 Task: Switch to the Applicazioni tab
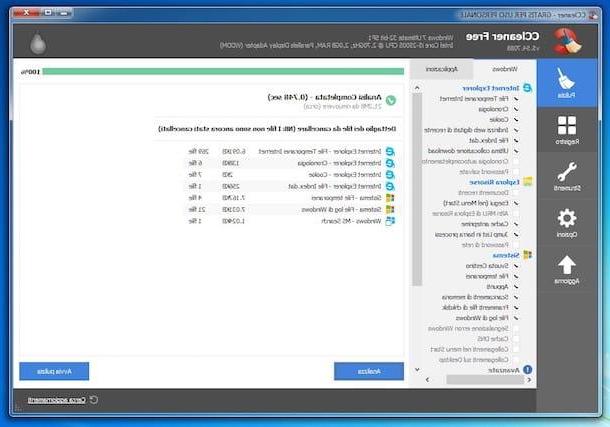pos(442,69)
